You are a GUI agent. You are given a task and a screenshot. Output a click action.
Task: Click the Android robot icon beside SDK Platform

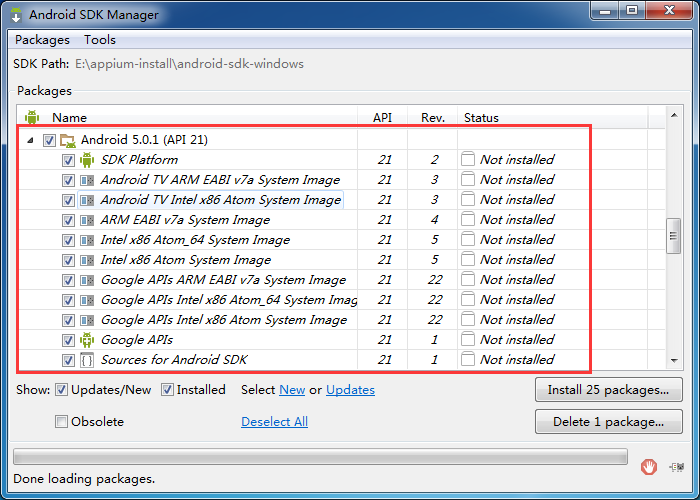click(87, 160)
